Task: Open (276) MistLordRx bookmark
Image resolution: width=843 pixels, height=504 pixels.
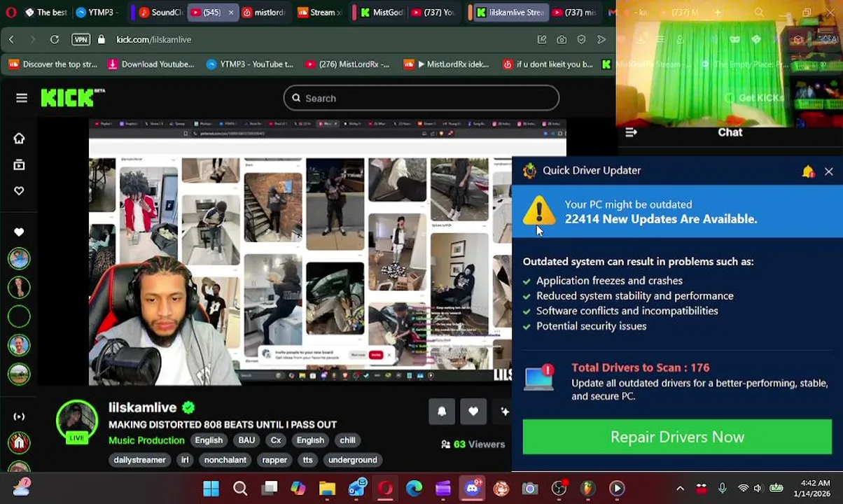Action: [x=347, y=64]
